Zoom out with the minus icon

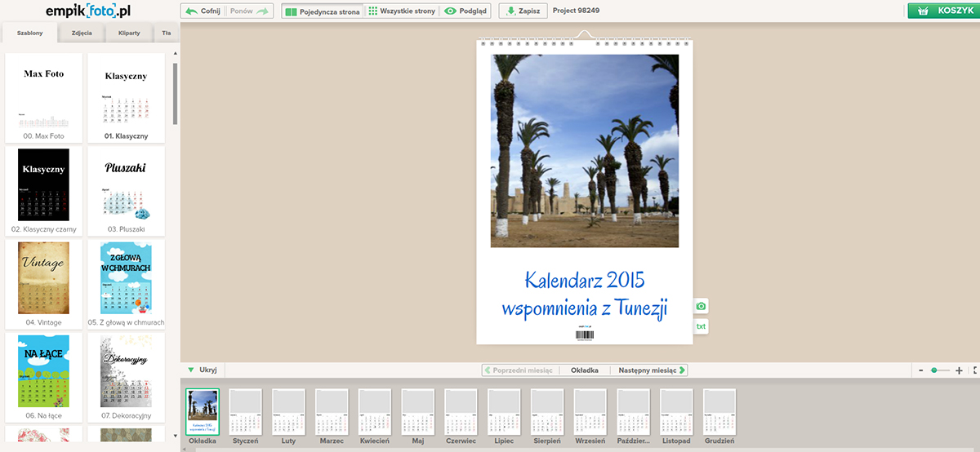pyautogui.click(x=921, y=370)
